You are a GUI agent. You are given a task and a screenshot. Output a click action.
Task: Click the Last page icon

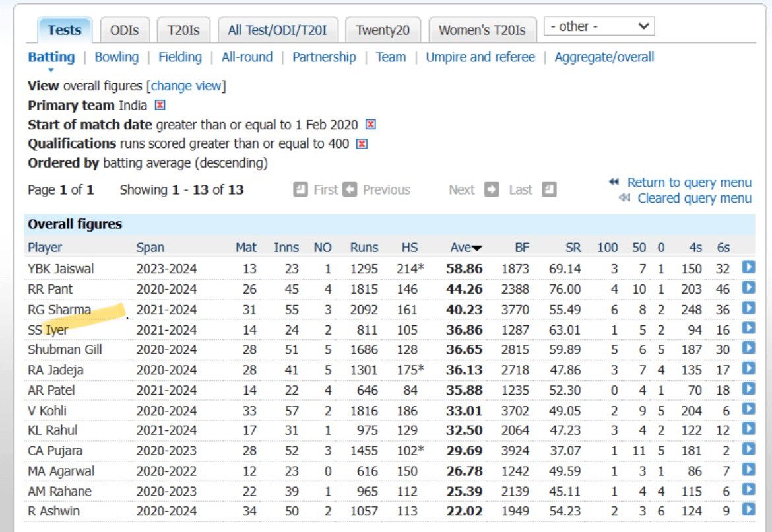(550, 189)
